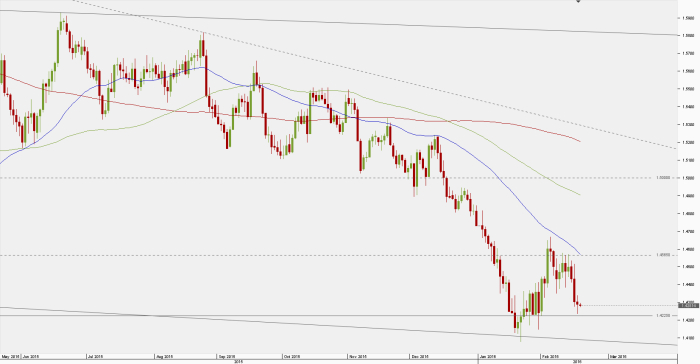Click the 1.5000 price axis tick label
Viewport: 700px width, 364px height.
pyautogui.click(x=688, y=178)
